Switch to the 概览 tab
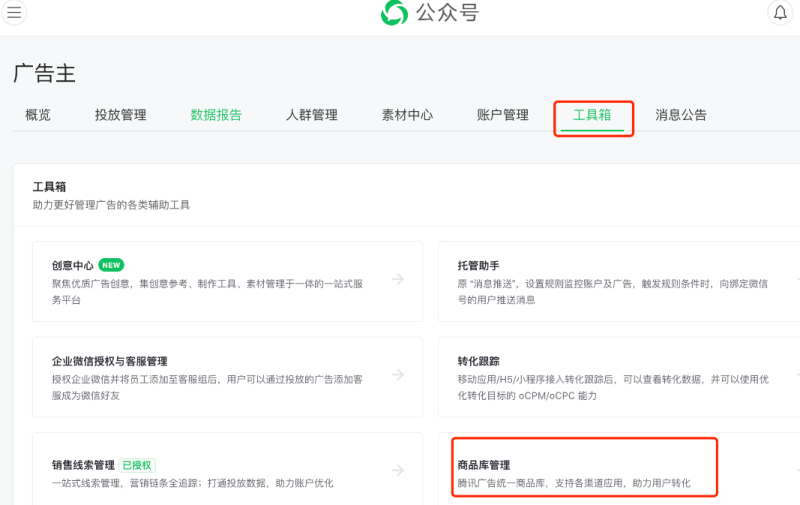 (38, 115)
